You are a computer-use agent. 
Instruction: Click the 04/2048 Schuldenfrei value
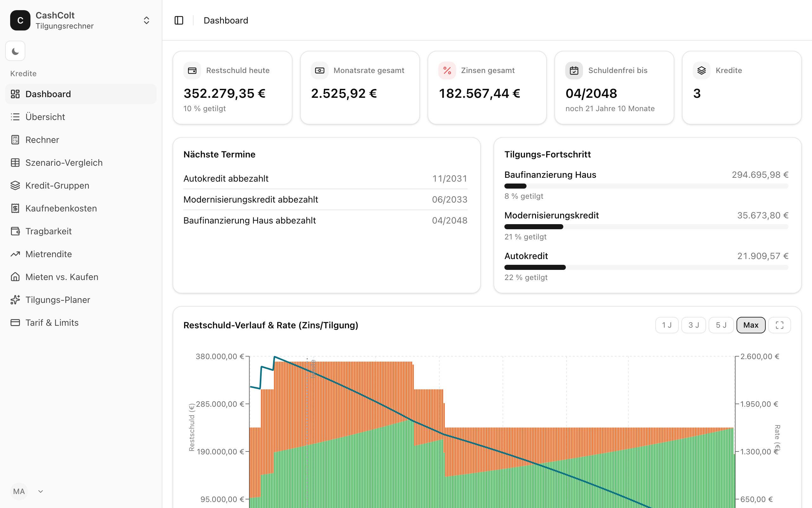pyautogui.click(x=591, y=93)
